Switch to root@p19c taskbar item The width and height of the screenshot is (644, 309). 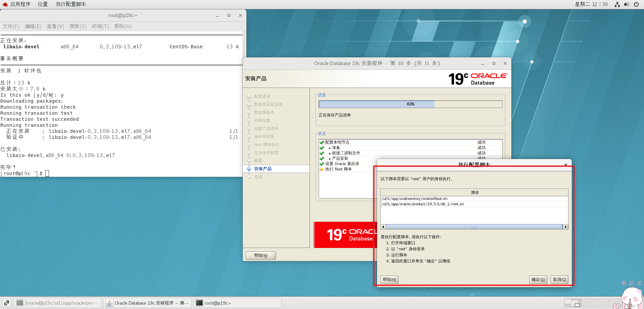[237, 303]
